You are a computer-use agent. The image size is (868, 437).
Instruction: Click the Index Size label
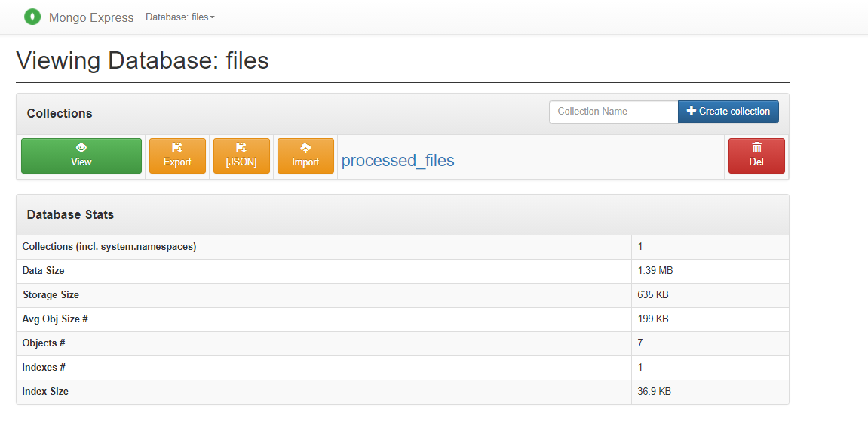point(45,392)
